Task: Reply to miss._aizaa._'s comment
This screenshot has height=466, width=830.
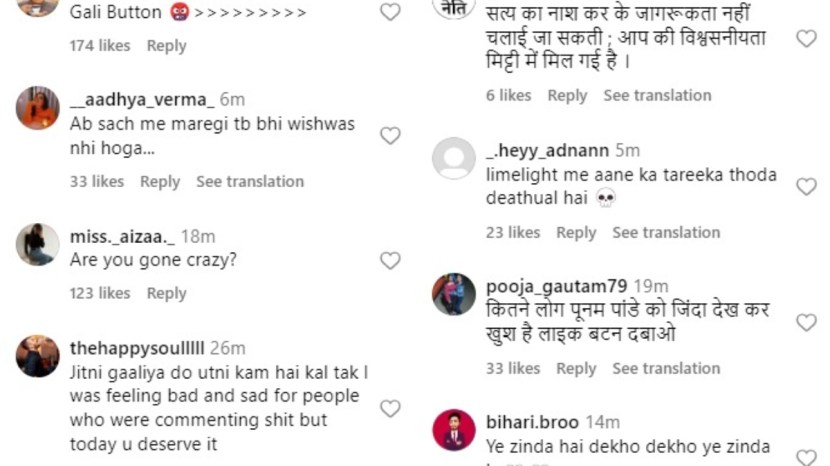Action: (x=166, y=293)
